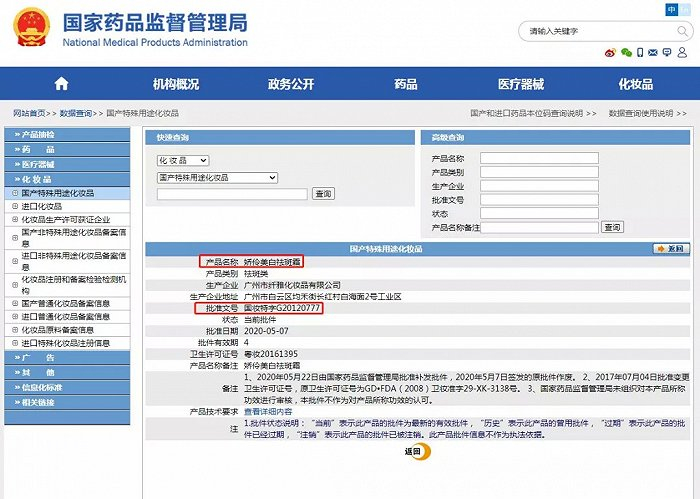The height and width of the screenshot is (499, 700).
Task: Open 政务公开 navigation menu
Action: 291,84
